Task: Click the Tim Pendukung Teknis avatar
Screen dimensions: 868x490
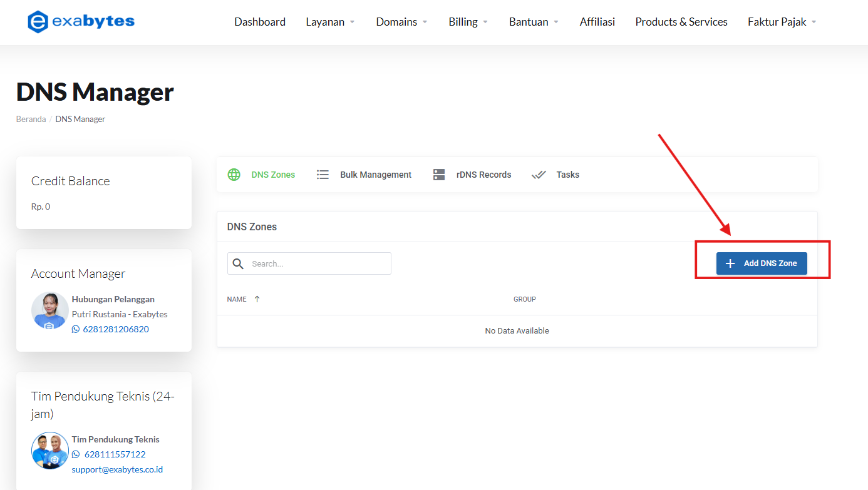Action: pos(49,451)
